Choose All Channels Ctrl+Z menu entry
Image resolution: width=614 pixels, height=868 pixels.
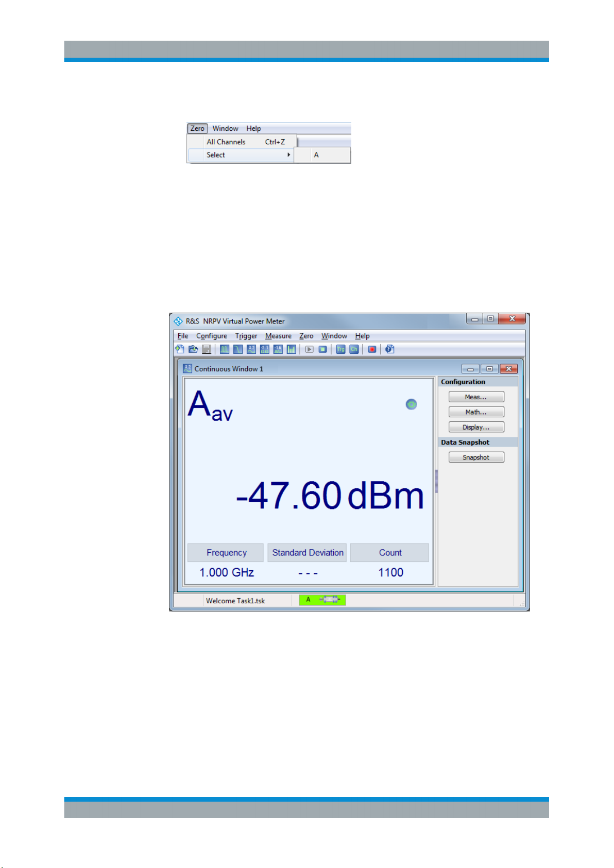point(242,142)
